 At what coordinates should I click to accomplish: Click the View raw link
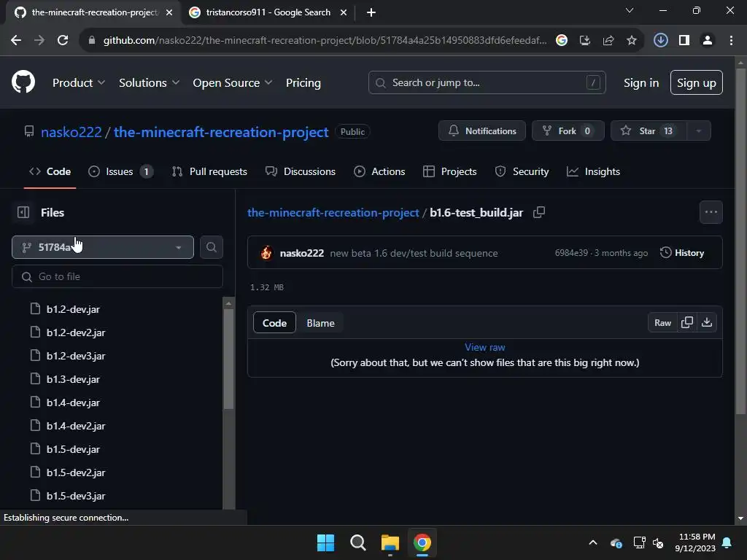point(484,347)
